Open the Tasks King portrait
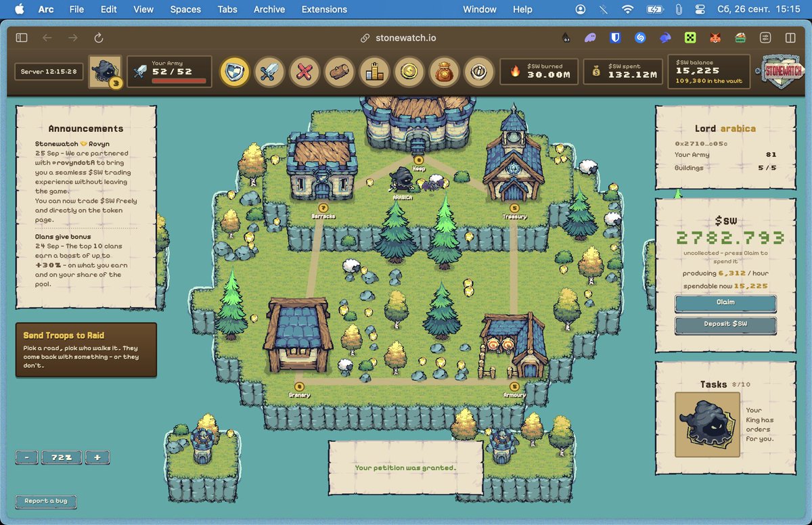Viewport: 812px width, 525px height. click(x=707, y=425)
